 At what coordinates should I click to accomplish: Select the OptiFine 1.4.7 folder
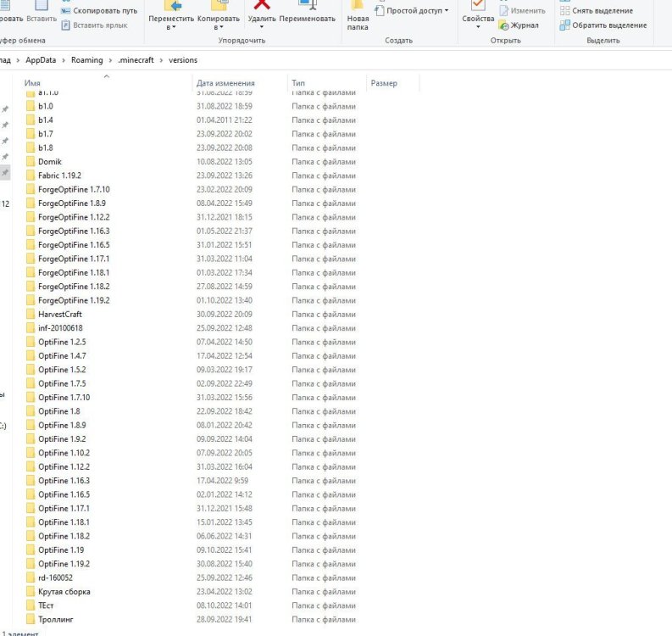pos(62,356)
